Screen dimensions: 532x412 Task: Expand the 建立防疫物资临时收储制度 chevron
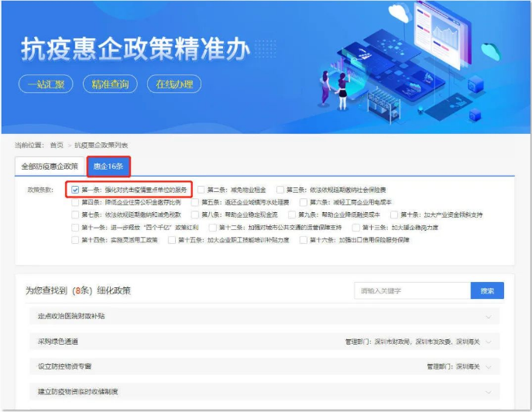[488, 392]
